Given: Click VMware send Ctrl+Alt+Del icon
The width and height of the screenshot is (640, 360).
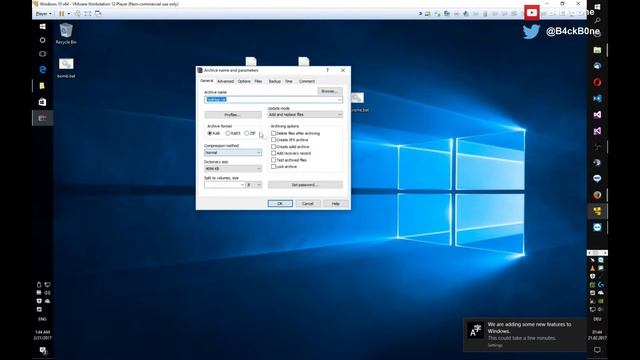Looking at the screenshot, I should tap(78, 13).
